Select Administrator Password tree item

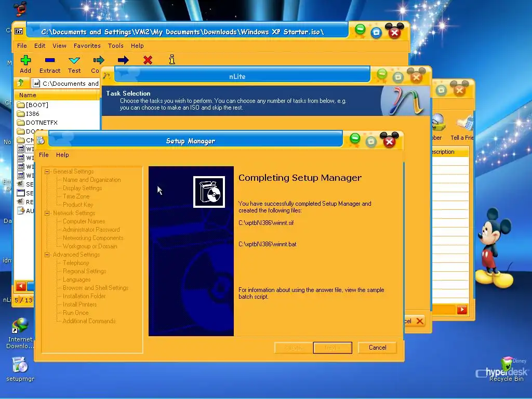point(91,230)
